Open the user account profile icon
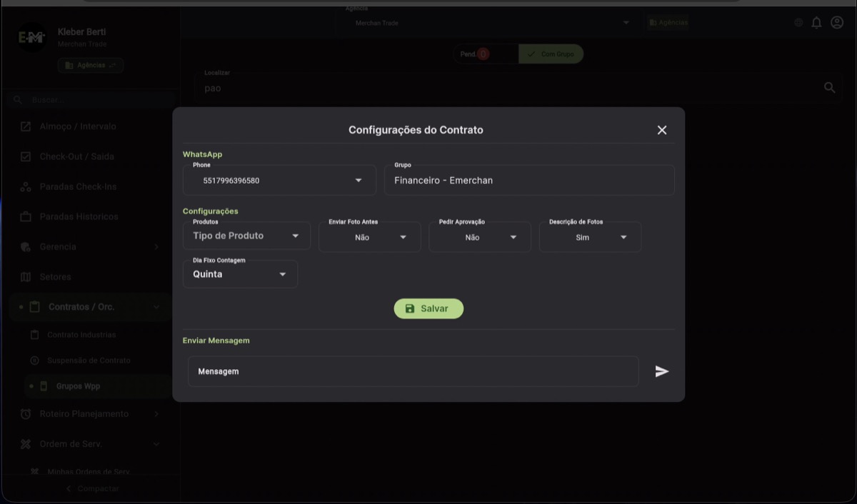 836,22
